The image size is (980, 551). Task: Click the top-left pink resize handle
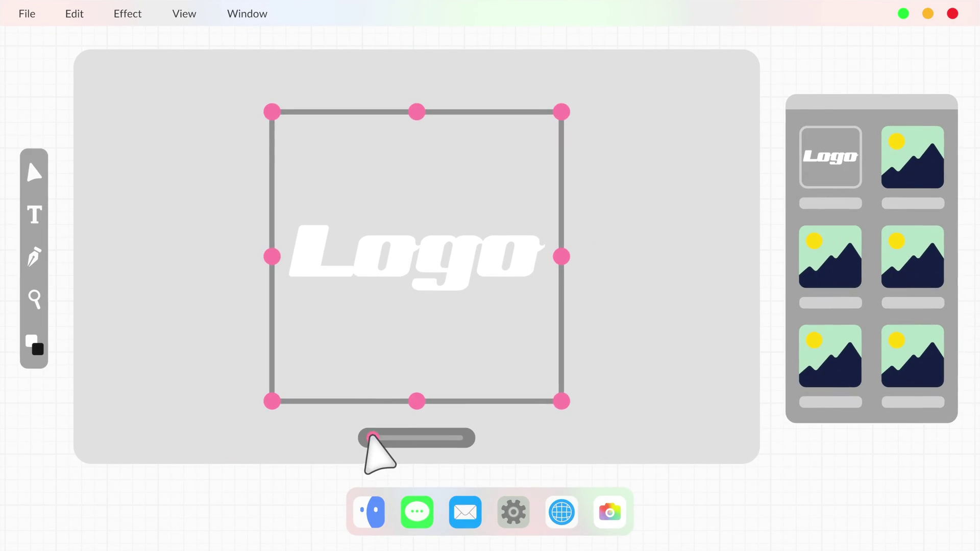pyautogui.click(x=272, y=112)
